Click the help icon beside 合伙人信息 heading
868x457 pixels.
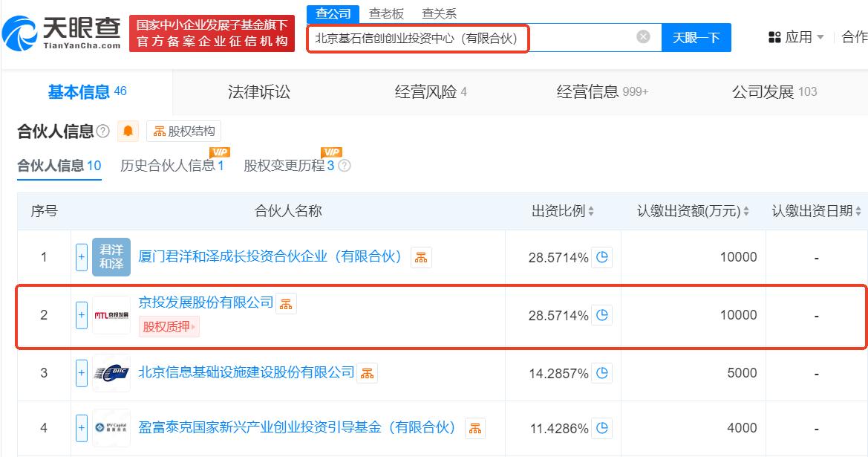coord(103,132)
